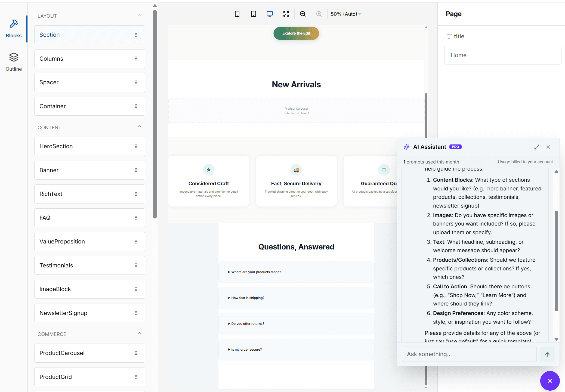Click the page title input field
The height and width of the screenshot is (392, 565).
[503, 55]
